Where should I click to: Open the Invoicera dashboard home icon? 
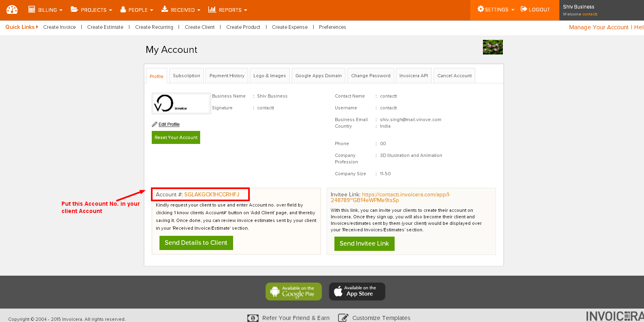coord(12,9)
